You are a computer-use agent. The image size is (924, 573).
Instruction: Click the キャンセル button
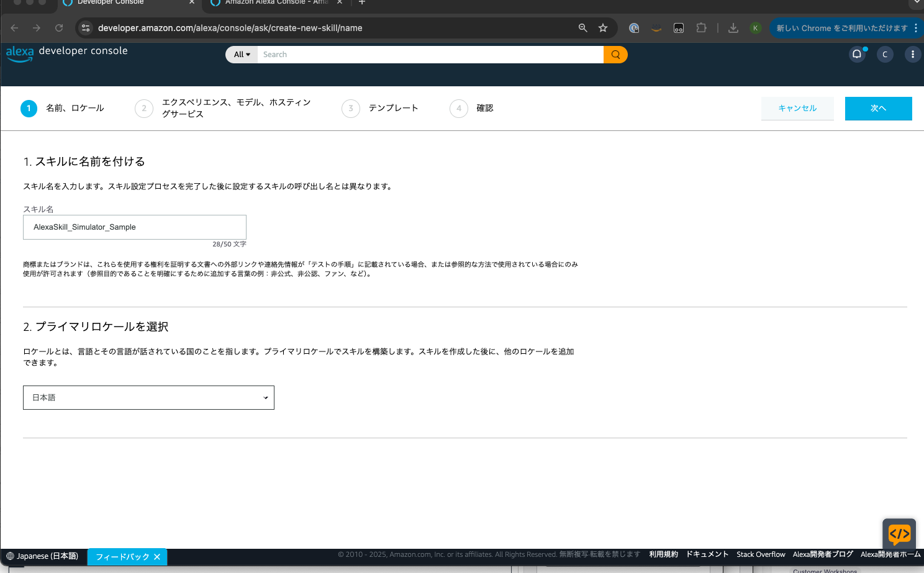(797, 108)
